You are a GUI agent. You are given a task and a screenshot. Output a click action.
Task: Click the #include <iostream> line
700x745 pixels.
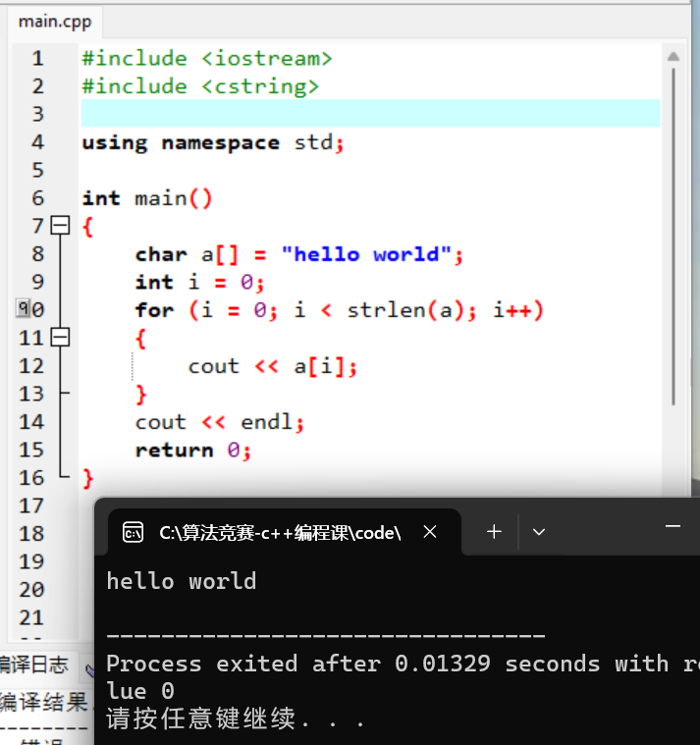pyautogui.click(x=207, y=59)
